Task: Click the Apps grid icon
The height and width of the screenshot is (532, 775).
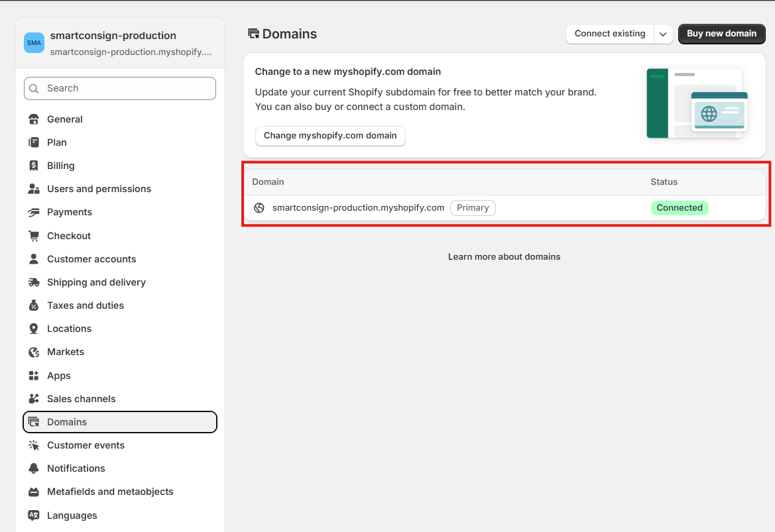Action: click(34, 376)
